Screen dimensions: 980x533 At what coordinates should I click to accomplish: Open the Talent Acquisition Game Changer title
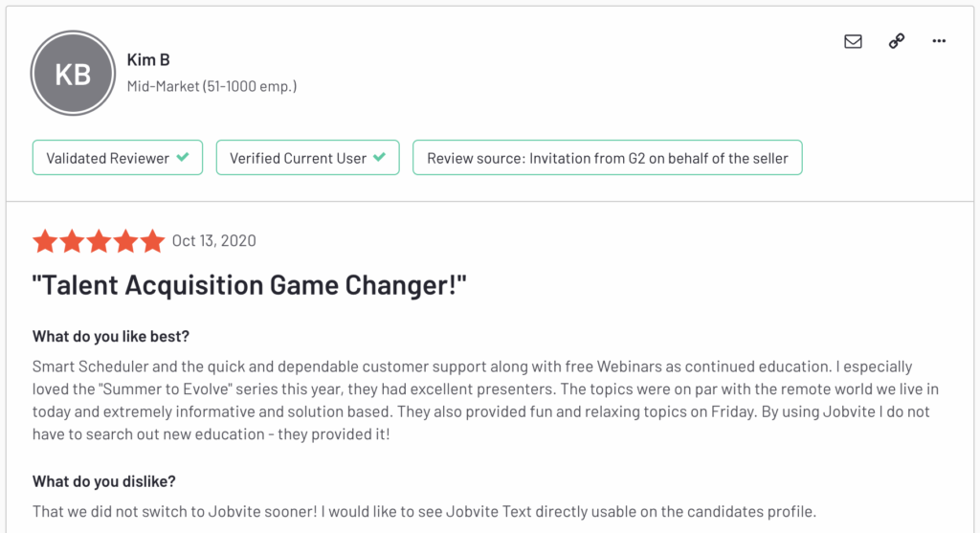[x=250, y=285]
